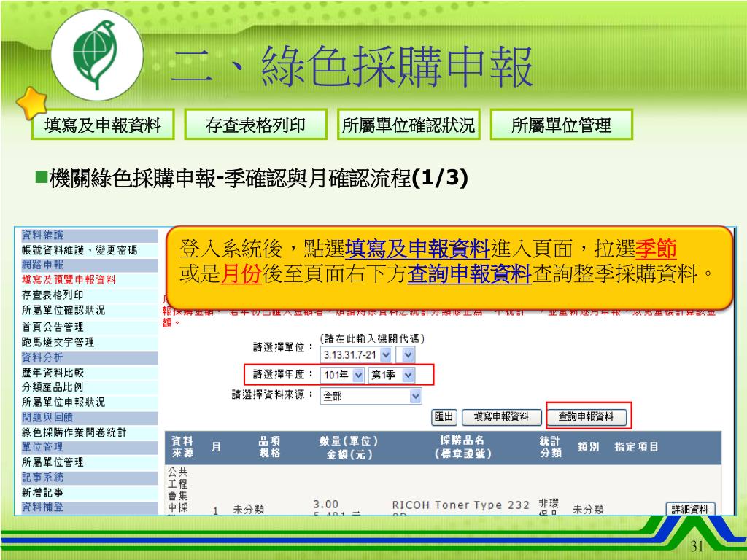Open the unit code 3.13.31.7-21 dropdown

[355, 355]
